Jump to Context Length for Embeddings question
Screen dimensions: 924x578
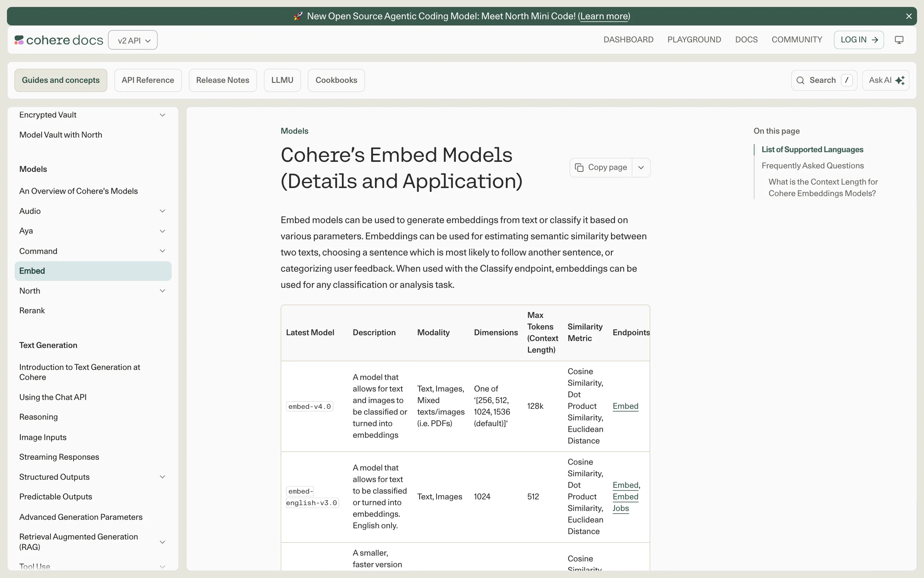[x=823, y=188]
